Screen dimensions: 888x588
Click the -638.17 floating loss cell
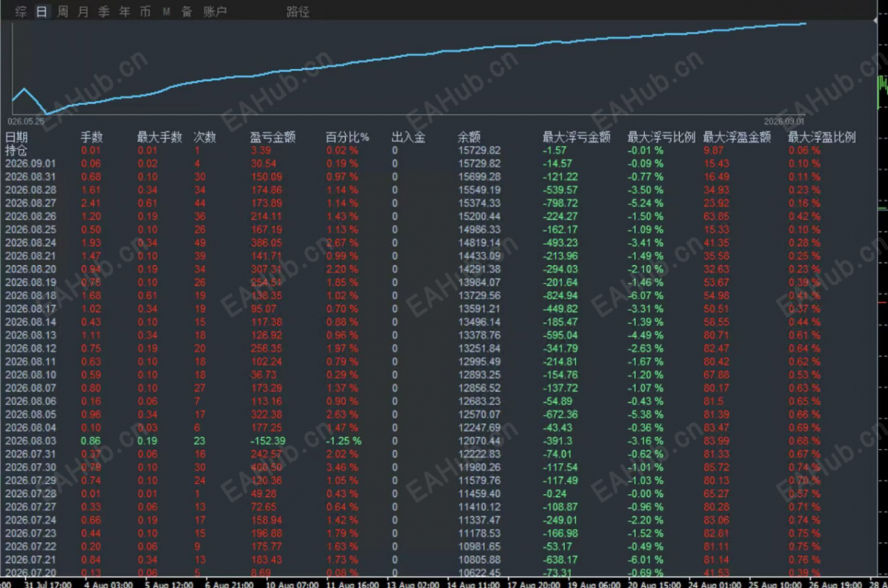560,560
